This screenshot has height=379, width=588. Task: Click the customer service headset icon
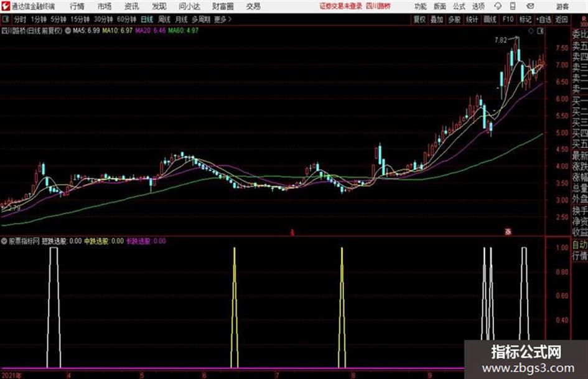click(x=498, y=6)
